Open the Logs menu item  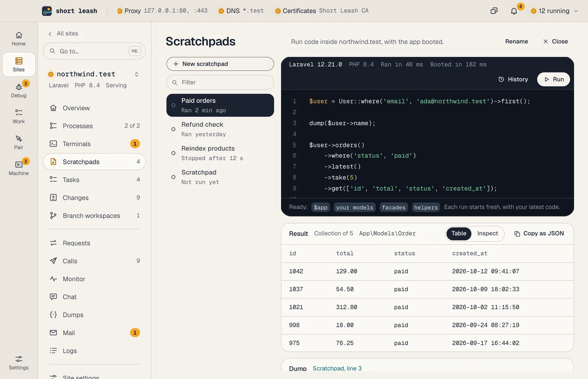click(x=94, y=351)
